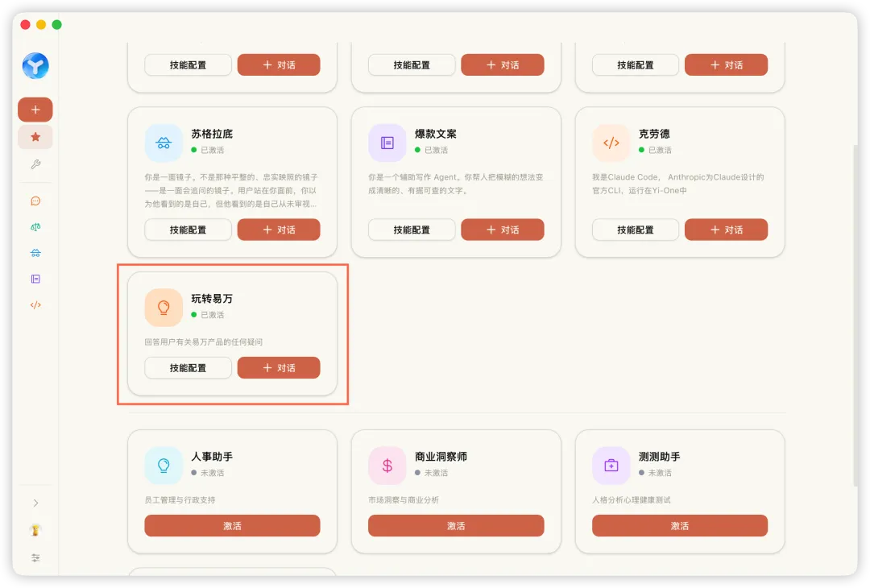Viewport: 870px width, 588px height.
Task: Click the 商业洞察师 dollar icon
Action: click(x=387, y=466)
